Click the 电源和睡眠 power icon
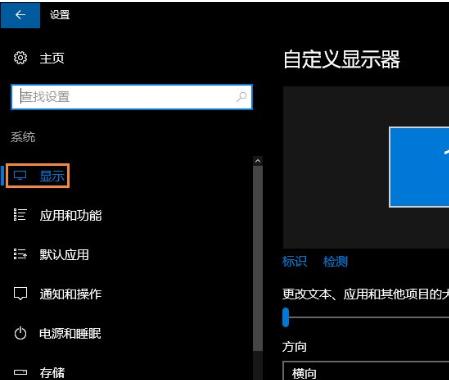Viewport: 449px width, 380px height. (20, 333)
